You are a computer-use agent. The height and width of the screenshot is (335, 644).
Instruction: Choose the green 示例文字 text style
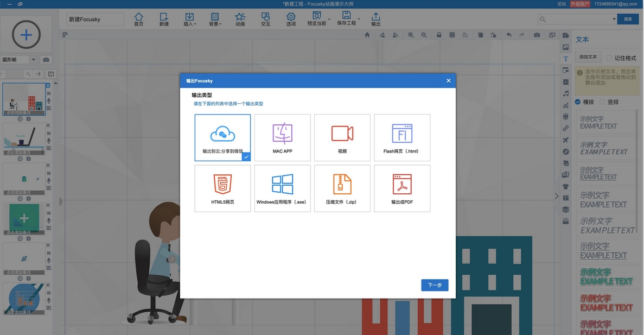606,276
